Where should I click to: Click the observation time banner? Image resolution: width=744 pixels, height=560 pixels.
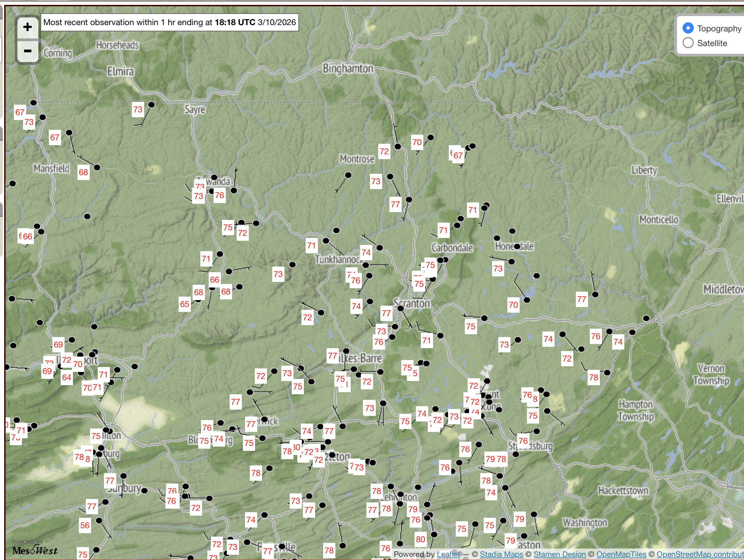[170, 22]
